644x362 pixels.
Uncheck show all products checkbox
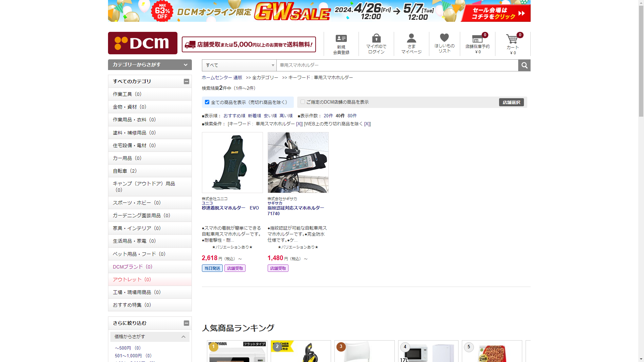[207, 102]
